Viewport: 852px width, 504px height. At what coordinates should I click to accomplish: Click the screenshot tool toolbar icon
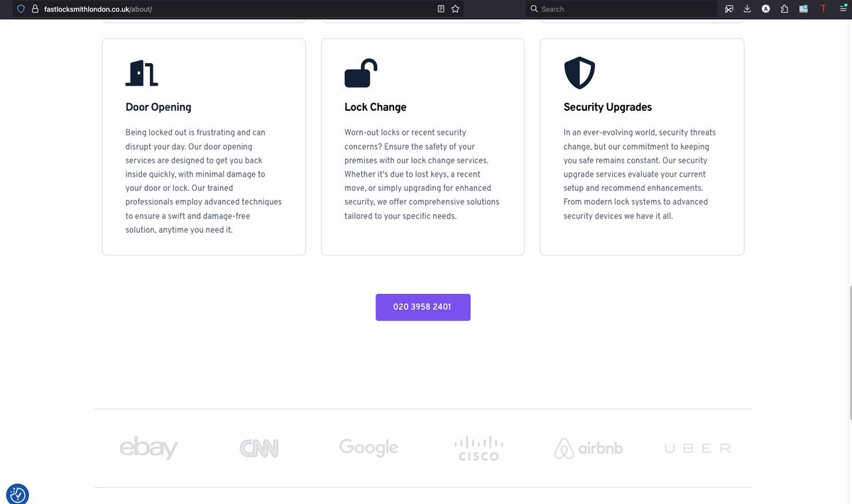[x=729, y=9]
